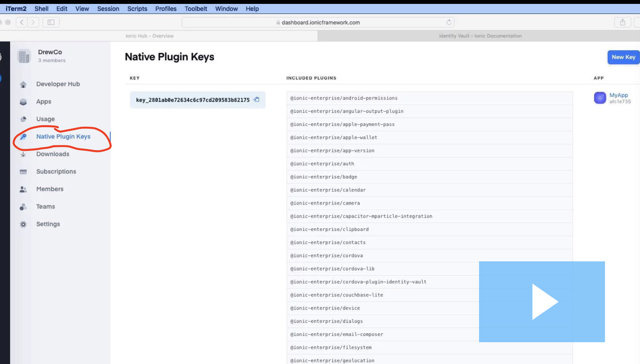Click the DrewCo organization name
Viewport: 640px width, 364px height.
pos(50,52)
